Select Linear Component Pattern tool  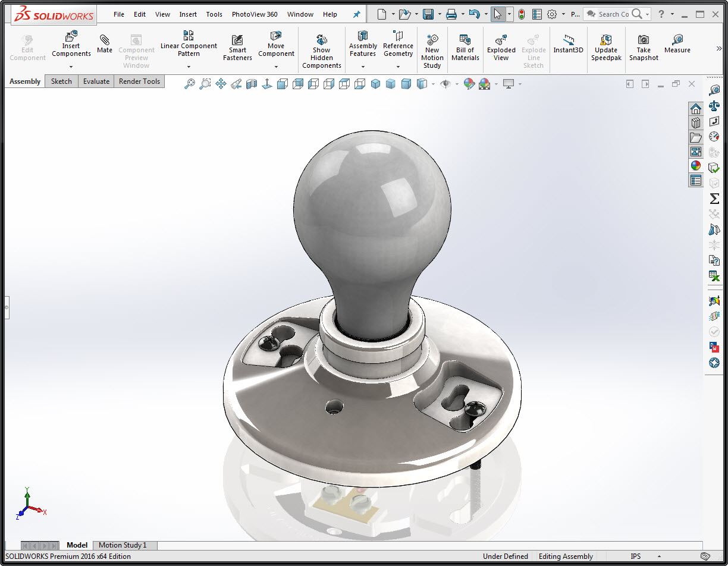pos(189,44)
